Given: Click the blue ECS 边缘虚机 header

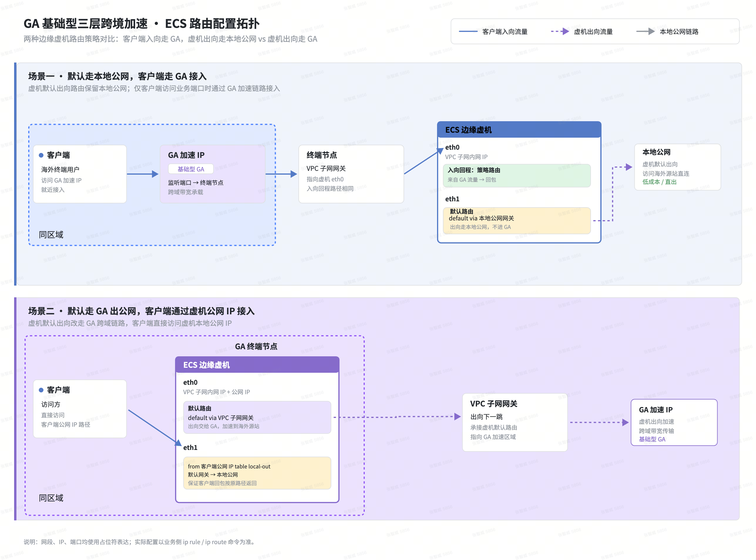Looking at the screenshot, I should (x=519, y=130).
